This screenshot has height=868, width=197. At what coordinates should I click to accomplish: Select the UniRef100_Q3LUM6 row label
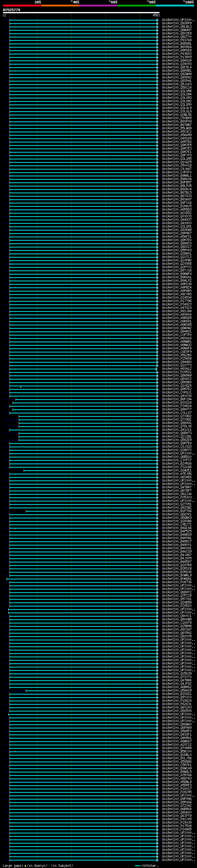pos(177,91)
